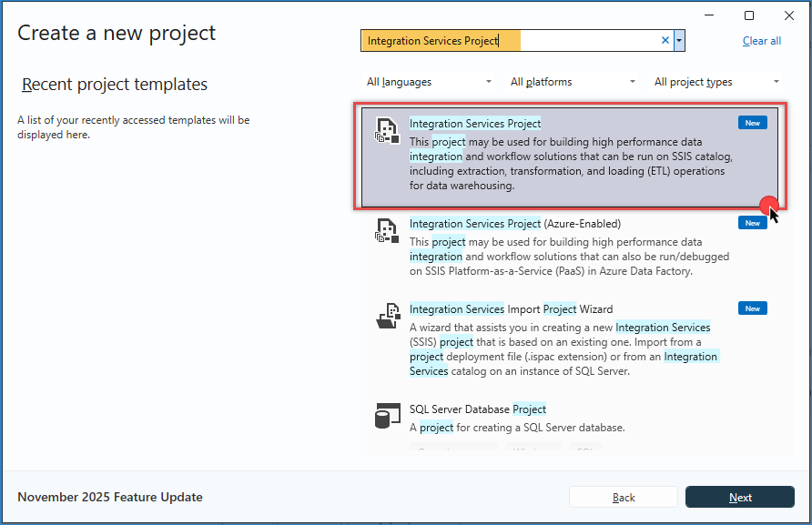
Task: Click the Integration Services Import Project Wizard icon
Action: 387,317
